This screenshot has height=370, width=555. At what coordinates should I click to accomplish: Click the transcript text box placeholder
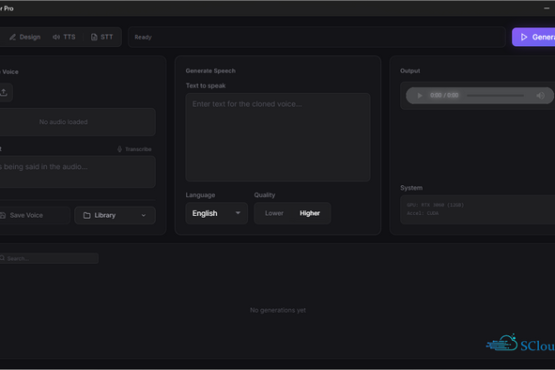[78, 172]
